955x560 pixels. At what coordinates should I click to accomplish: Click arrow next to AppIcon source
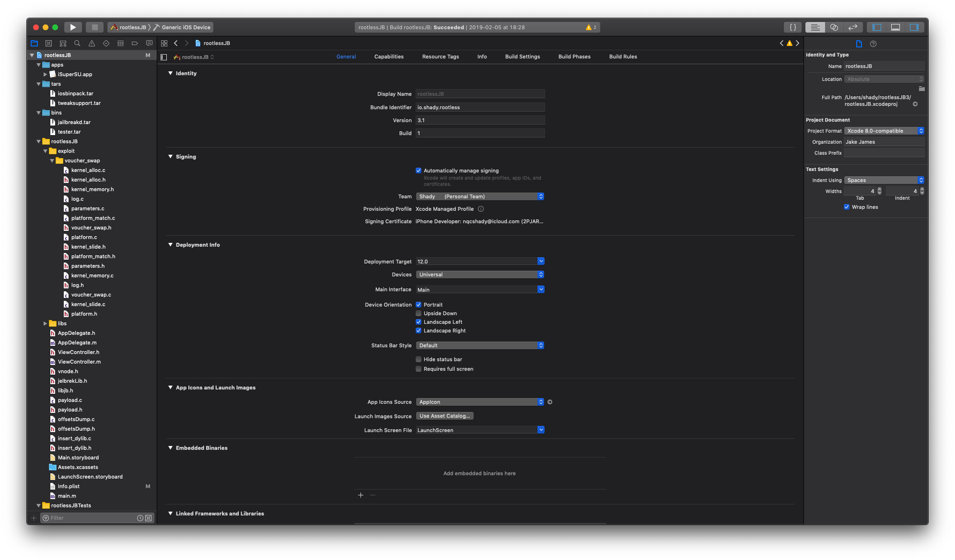[550, 402]
